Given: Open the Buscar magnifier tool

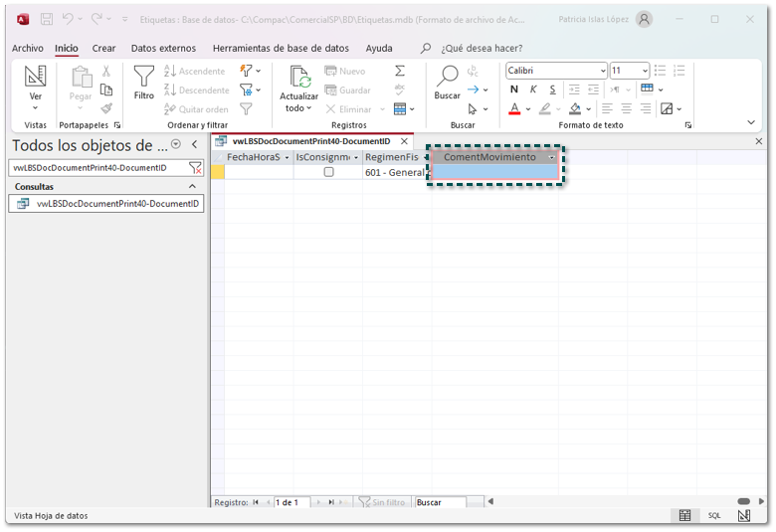Looking at the screenshot, I should click(x=447, y=79).
